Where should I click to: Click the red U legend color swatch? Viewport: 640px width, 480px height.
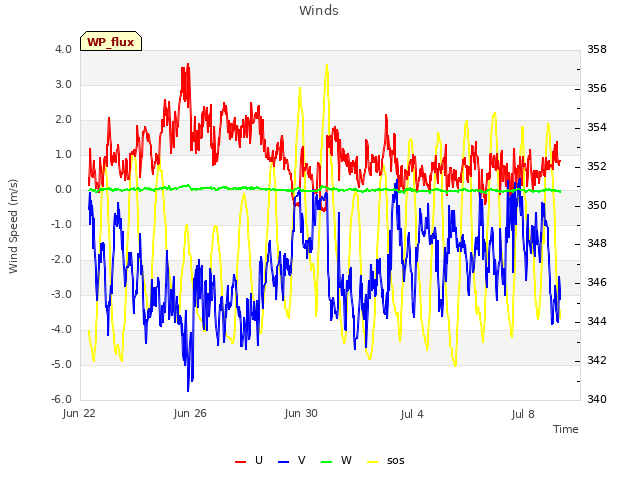coord(240,462)
